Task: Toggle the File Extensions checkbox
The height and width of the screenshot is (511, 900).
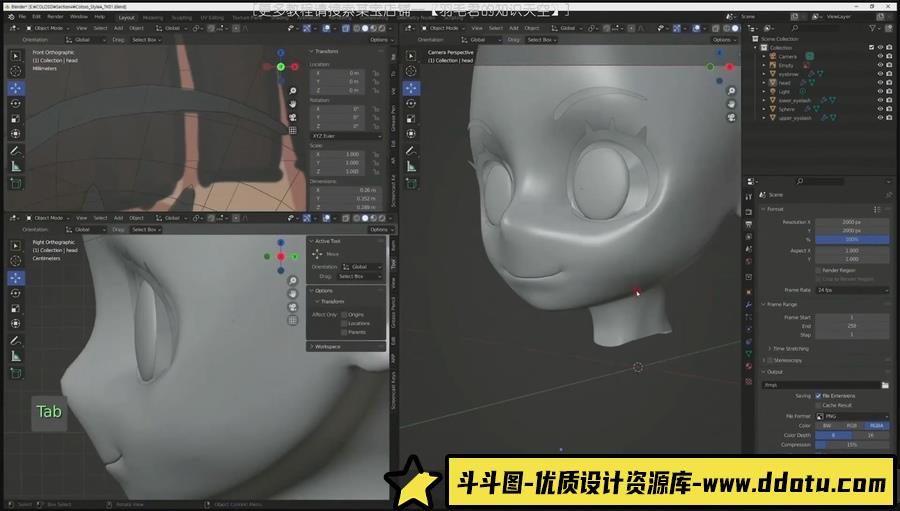Action: pyautogui.click(x=818, y=396)
